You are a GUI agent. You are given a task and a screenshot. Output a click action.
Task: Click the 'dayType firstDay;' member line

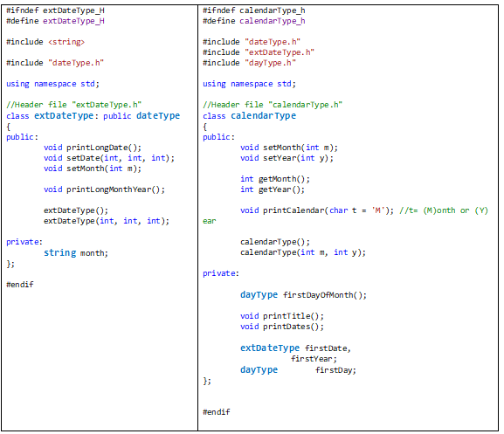[x=298, y=370]
